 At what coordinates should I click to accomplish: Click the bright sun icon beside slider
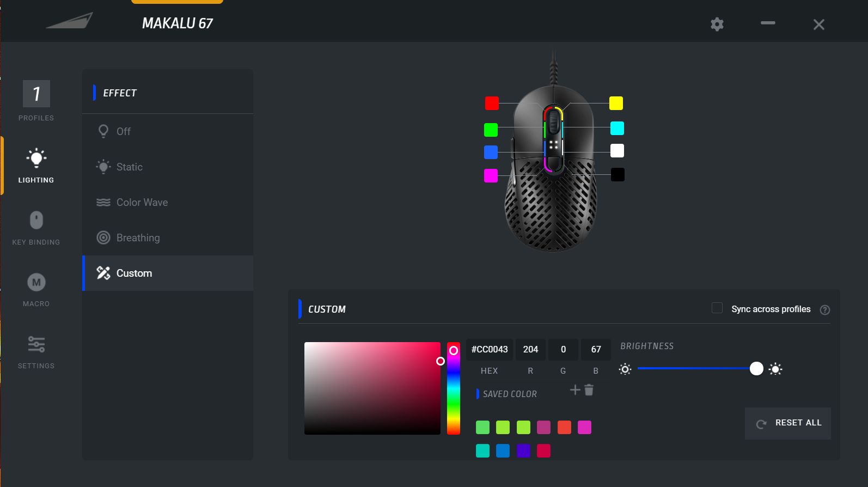click(775, 369)
